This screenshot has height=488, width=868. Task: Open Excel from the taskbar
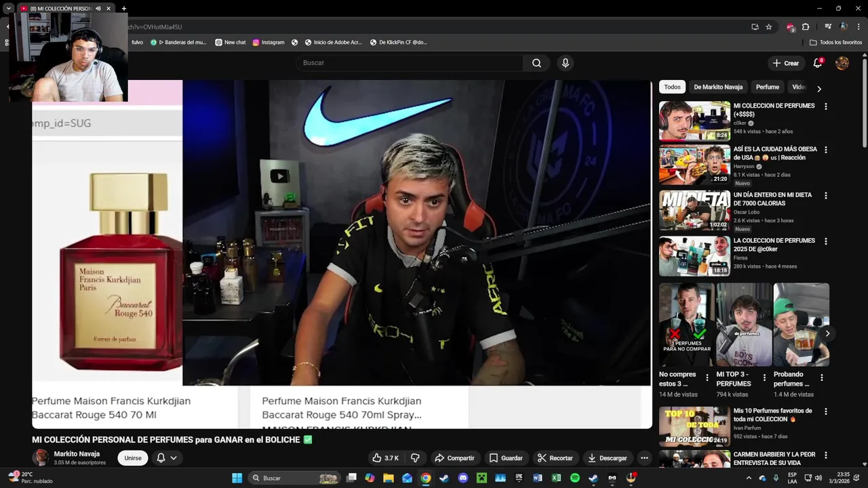556,478
